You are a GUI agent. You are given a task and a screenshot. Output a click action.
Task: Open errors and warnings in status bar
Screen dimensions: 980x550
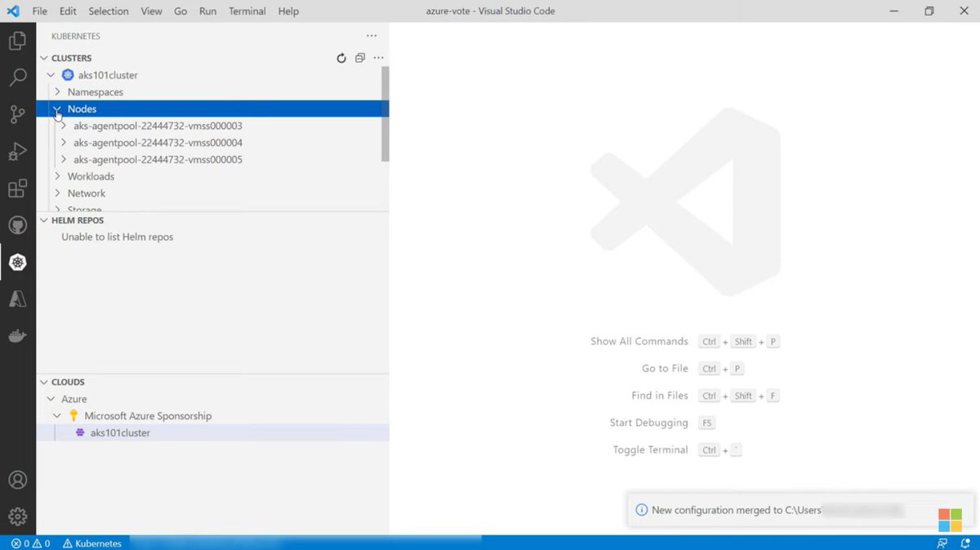pos(30,543)
